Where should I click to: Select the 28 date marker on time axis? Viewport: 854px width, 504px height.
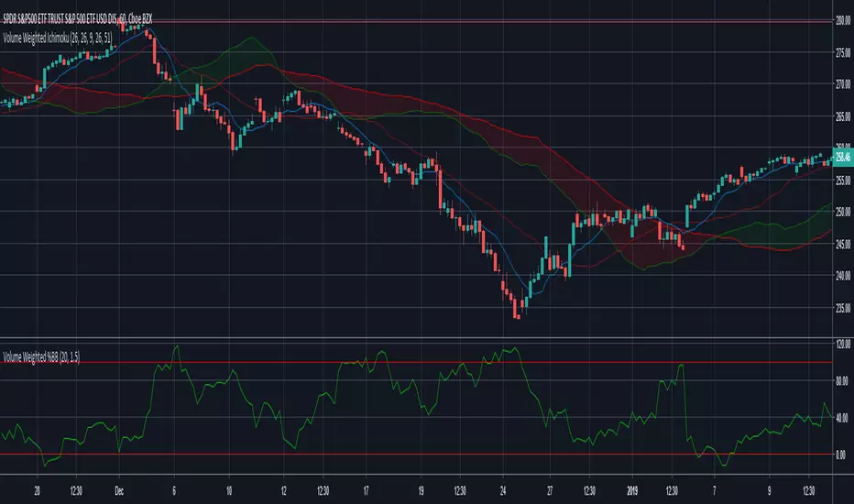[37, 491]
